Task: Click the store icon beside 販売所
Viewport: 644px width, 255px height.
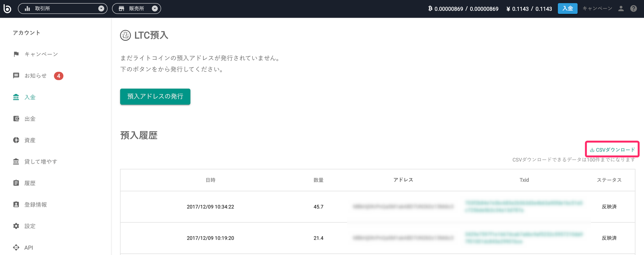Action: click(x=121, y=8)
